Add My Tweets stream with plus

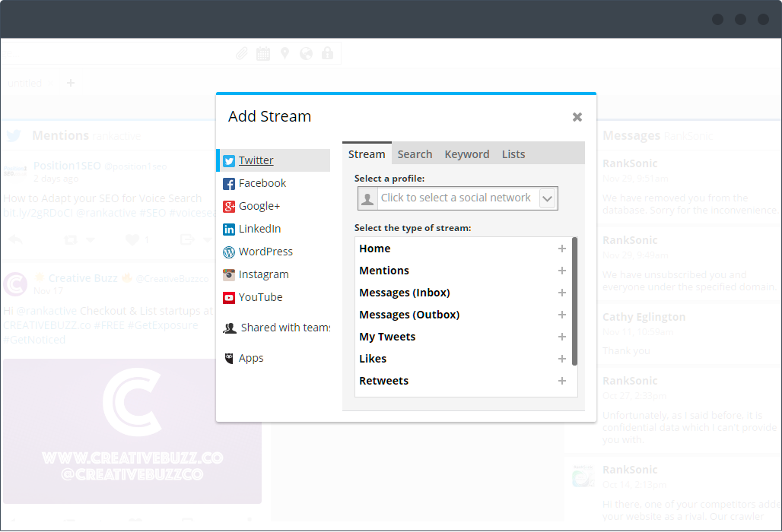[562, 337]
